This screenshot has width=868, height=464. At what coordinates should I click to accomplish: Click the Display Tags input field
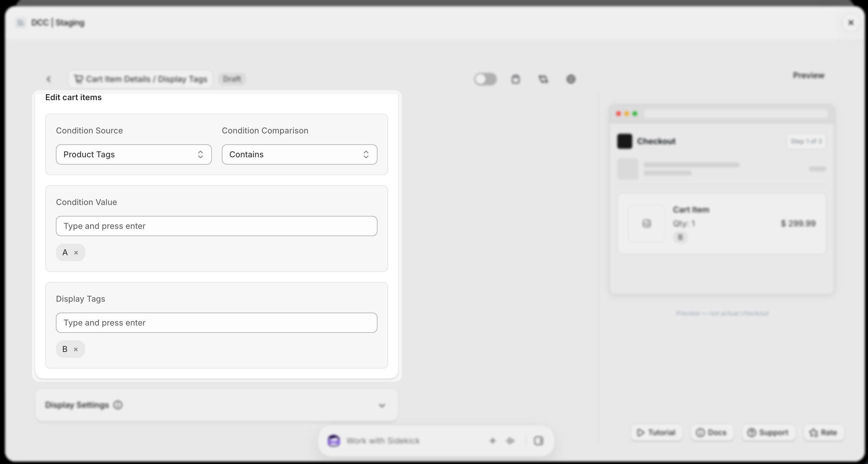pyautogui.click(x=217, y=323)
